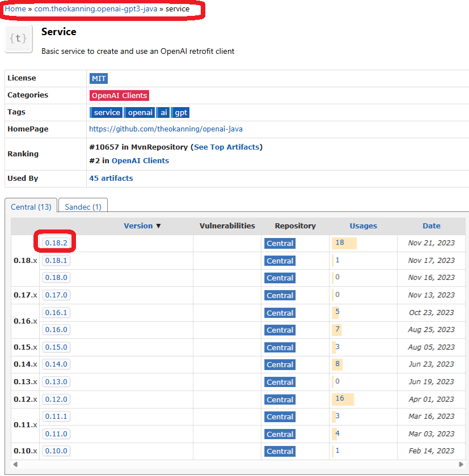Open com.theokanning.openai-gpt3-java breadcrumb link

click(96, 9)
